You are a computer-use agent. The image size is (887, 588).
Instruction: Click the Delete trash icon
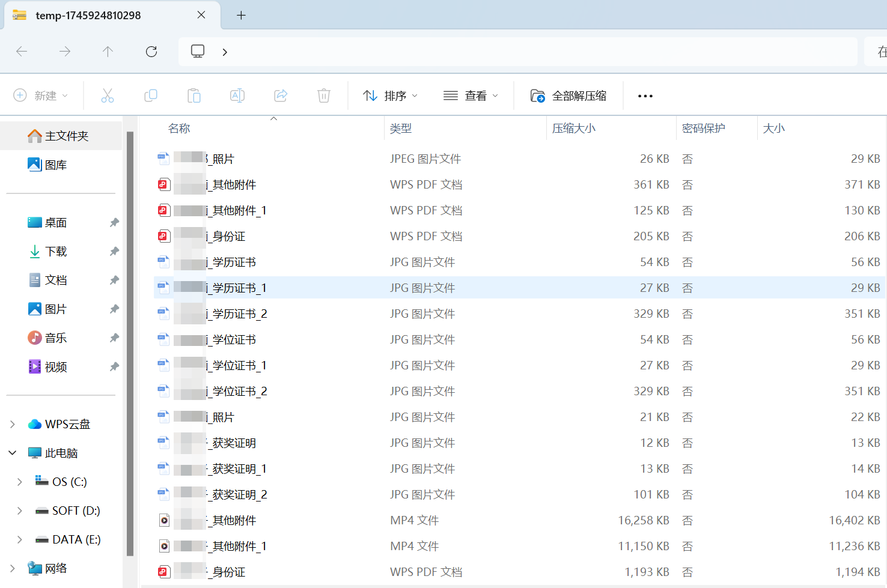324,95
